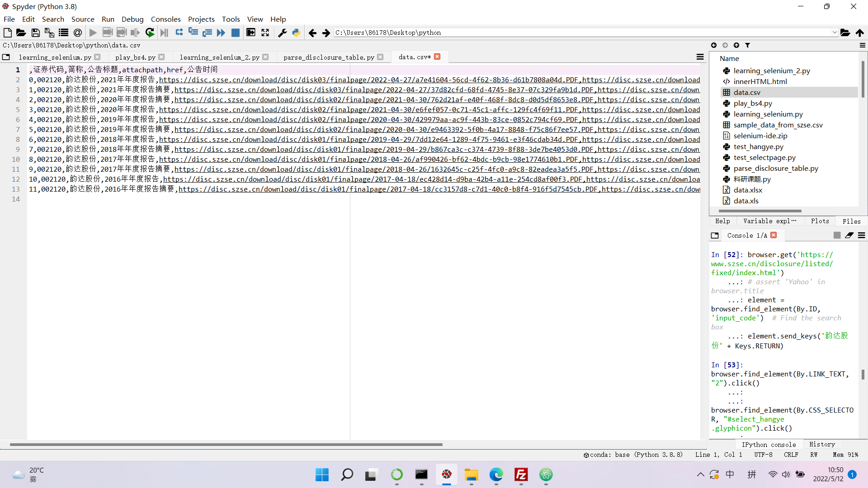Click CRLF line endings status
This screenshot has width=868, height=488.
(x=791, y=455)
